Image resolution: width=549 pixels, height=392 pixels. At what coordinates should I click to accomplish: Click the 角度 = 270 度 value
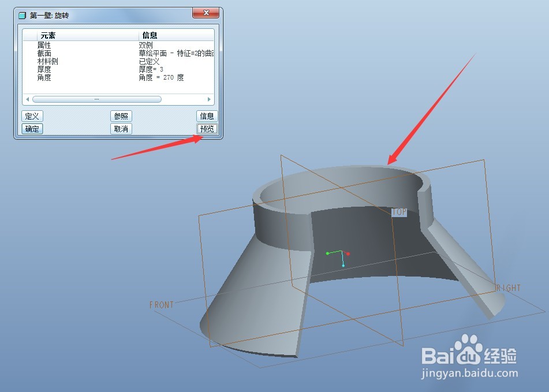(161, 77)
